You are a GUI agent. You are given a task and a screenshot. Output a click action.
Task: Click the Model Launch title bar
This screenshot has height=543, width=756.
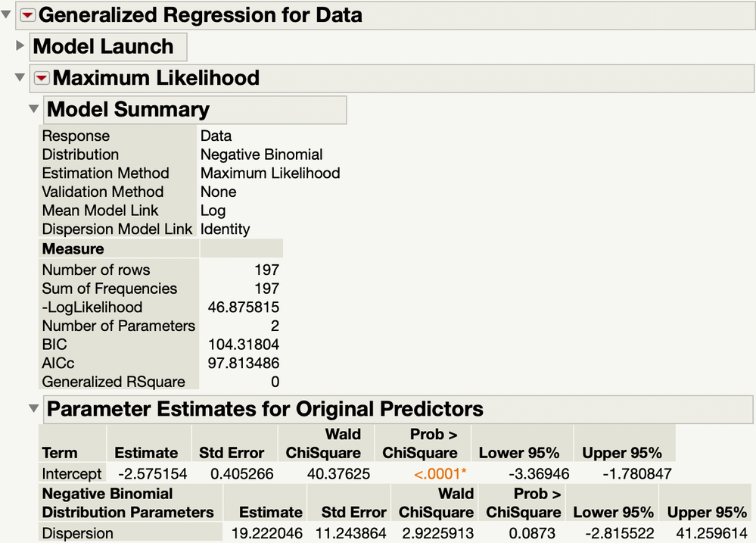pos(104,46)
